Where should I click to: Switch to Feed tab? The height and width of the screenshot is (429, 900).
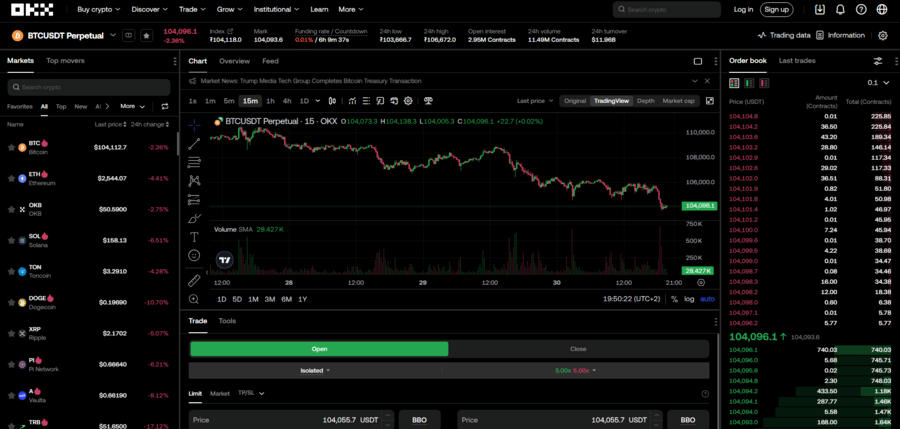click(270, 61)
